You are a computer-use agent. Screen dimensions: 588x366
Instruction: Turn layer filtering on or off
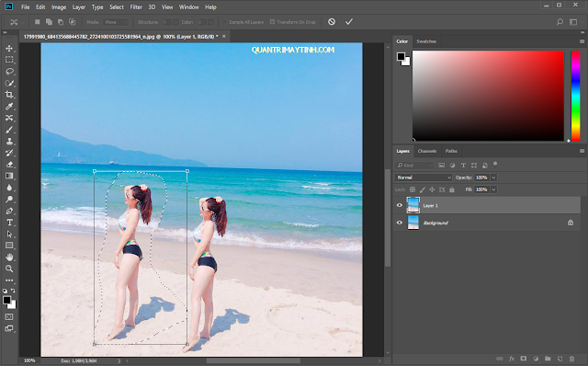point(495,164)
